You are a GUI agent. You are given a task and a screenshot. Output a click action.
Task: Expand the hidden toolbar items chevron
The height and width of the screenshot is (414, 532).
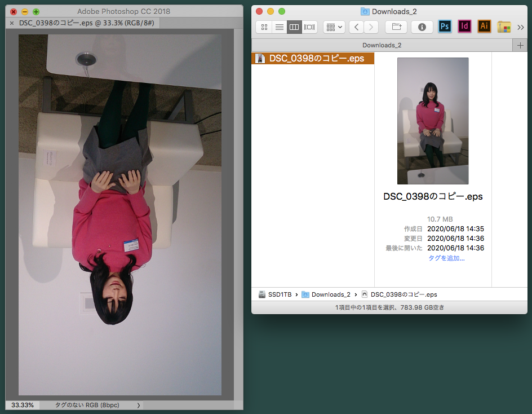(520, 27)
